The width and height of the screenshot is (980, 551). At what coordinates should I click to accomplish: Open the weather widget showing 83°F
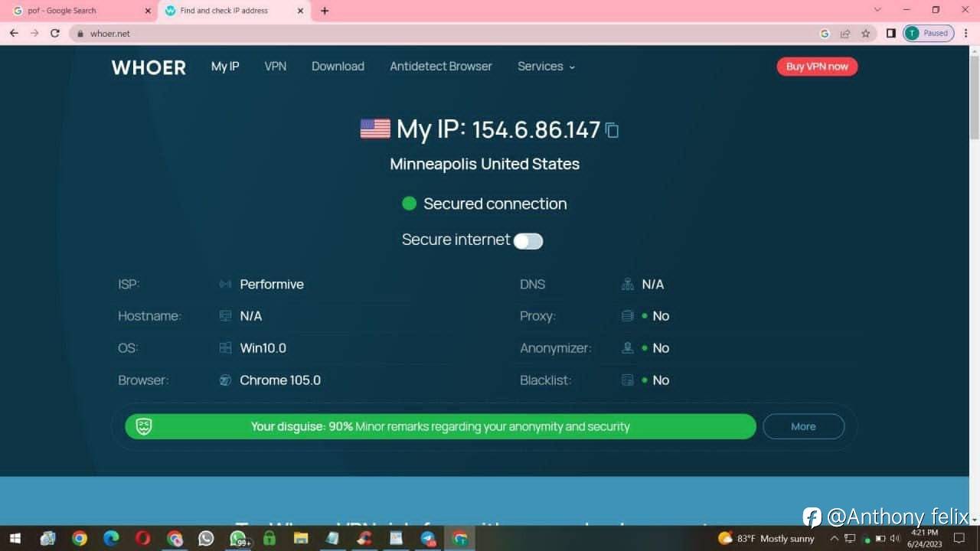point(766,539)
